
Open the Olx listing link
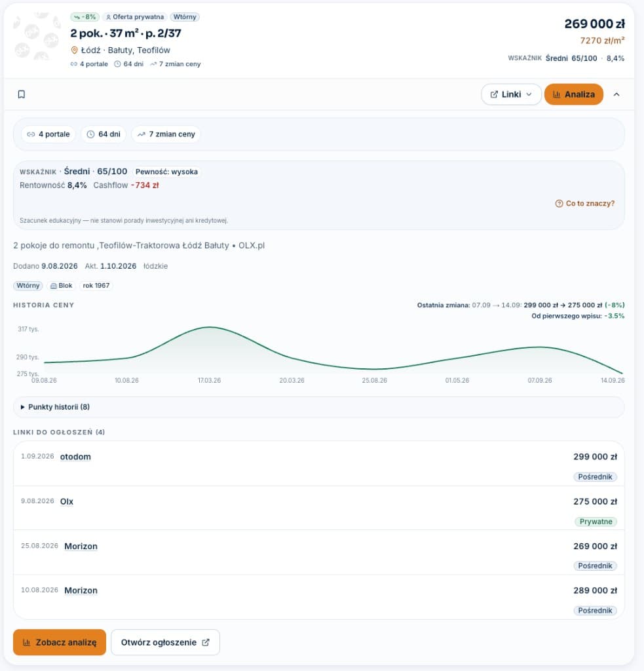[66, 501]
